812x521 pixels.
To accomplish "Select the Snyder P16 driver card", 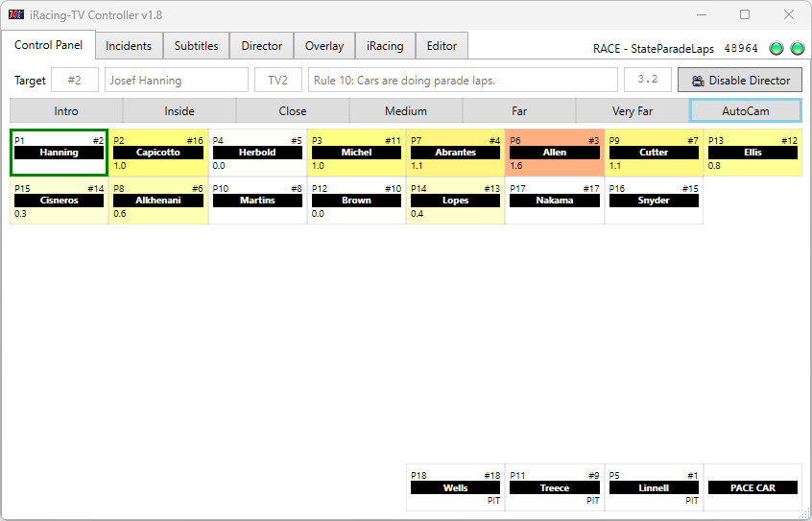I will 654,201.
